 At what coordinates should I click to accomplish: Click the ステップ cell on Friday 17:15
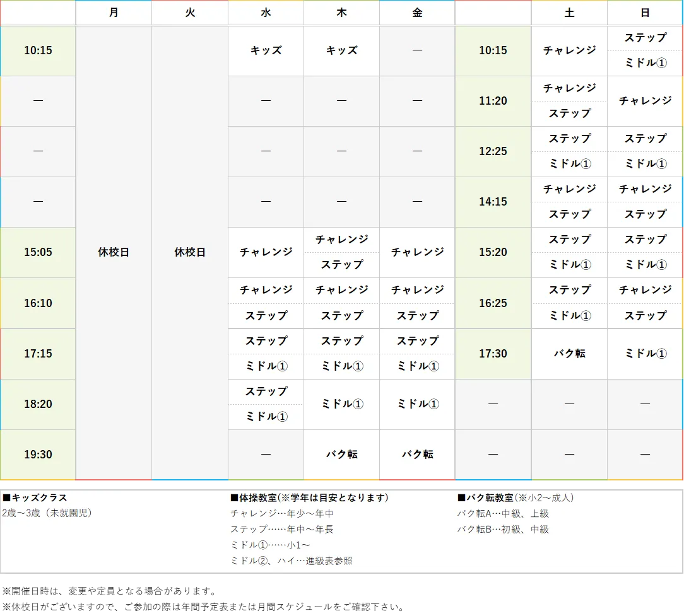pos(416,341)
